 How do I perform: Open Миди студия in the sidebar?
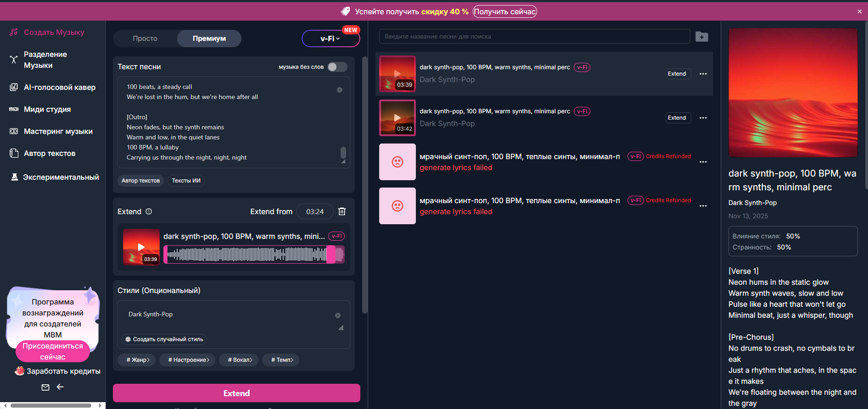pos(47,109)
